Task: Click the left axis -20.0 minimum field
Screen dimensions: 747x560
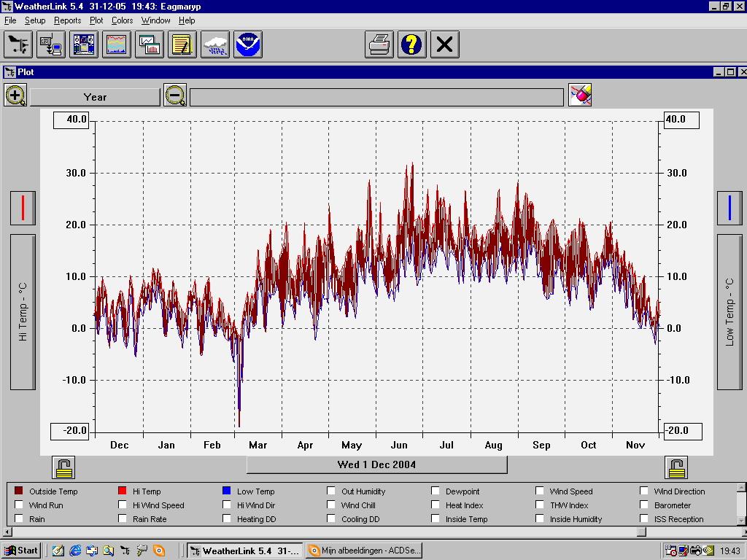Action: [x=69, y=431]
